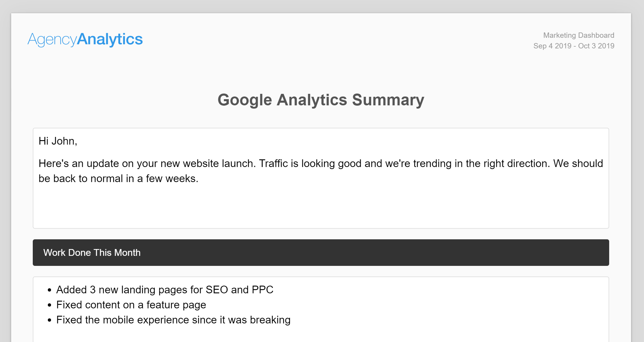
Task: Click empty space below the work done list
Action: click(x=321, y=335)
